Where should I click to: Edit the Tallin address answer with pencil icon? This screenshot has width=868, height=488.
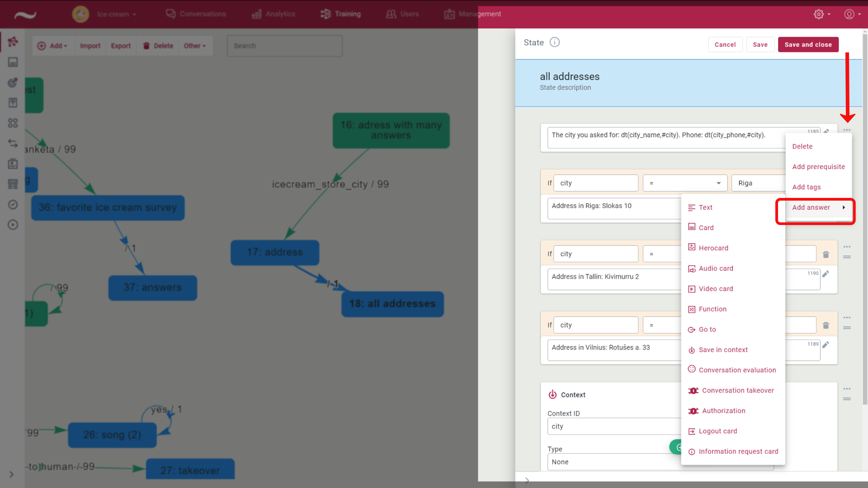[x=826, y=274]
